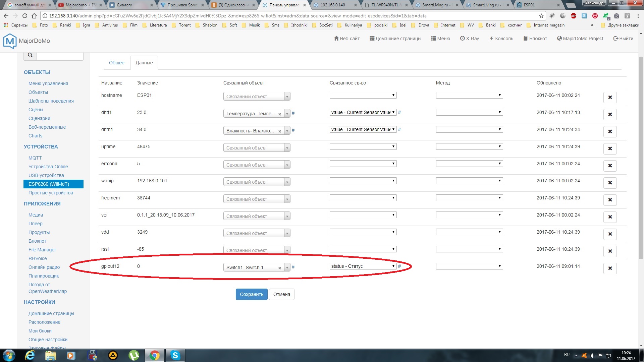Reload the page in browser
Screen dimensions: 644x362
click(24, 16)
